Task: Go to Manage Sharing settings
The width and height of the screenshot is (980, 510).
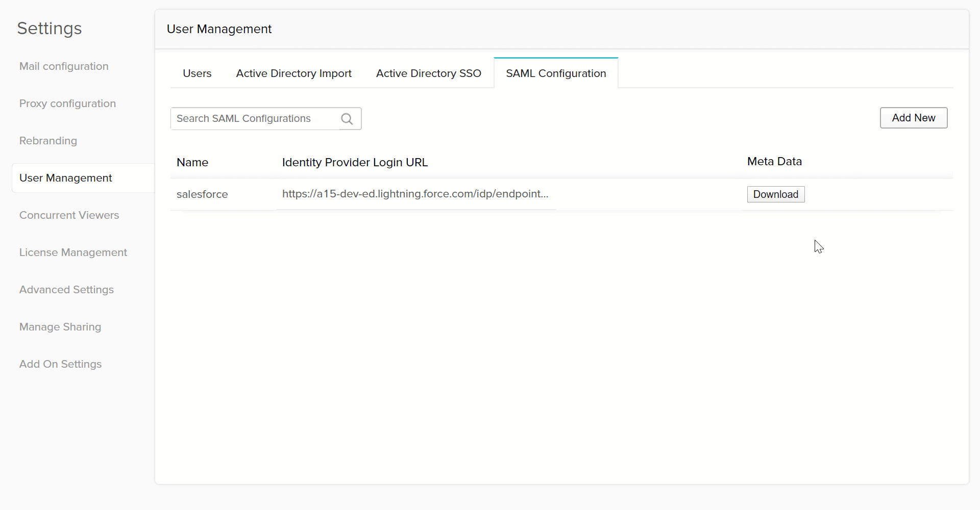Action: coord(60,327)
